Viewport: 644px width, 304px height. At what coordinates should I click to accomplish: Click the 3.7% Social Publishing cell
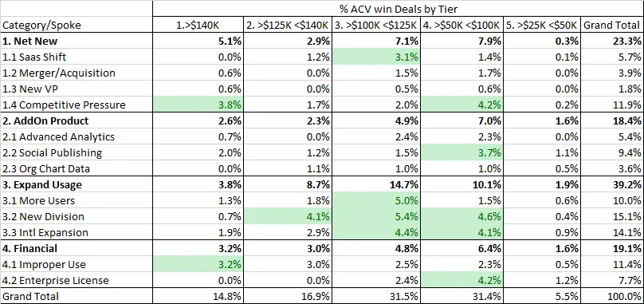click(462, 152)
